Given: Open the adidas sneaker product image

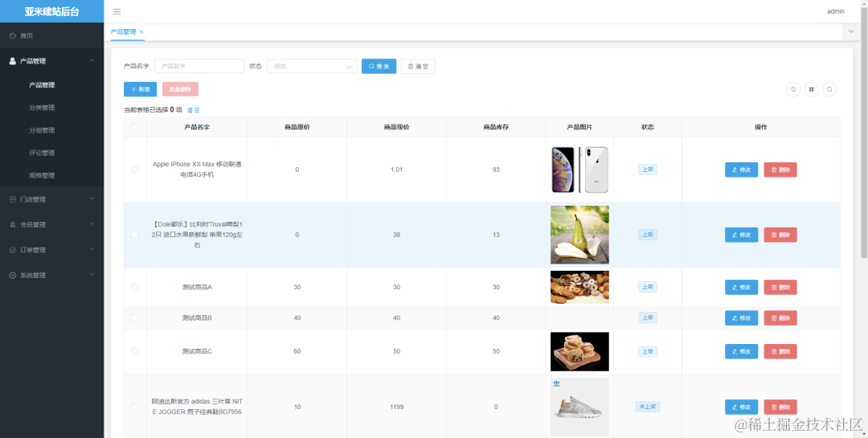Looking at the screenshot, I should [579, 407].
